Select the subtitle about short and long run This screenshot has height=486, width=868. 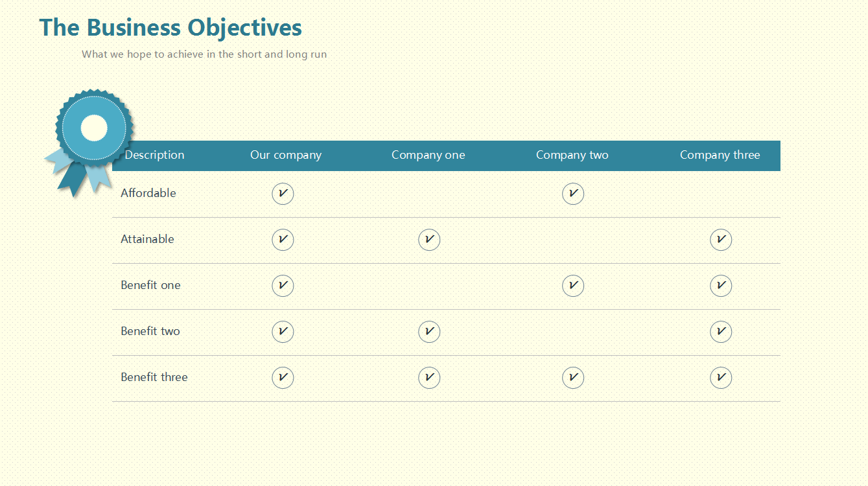coord(204,54)
